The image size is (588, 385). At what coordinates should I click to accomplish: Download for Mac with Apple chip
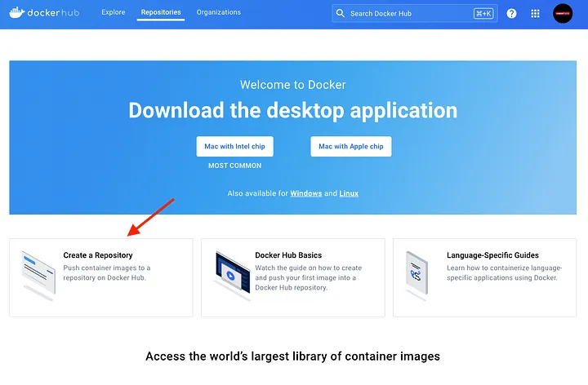click(351, 147)
